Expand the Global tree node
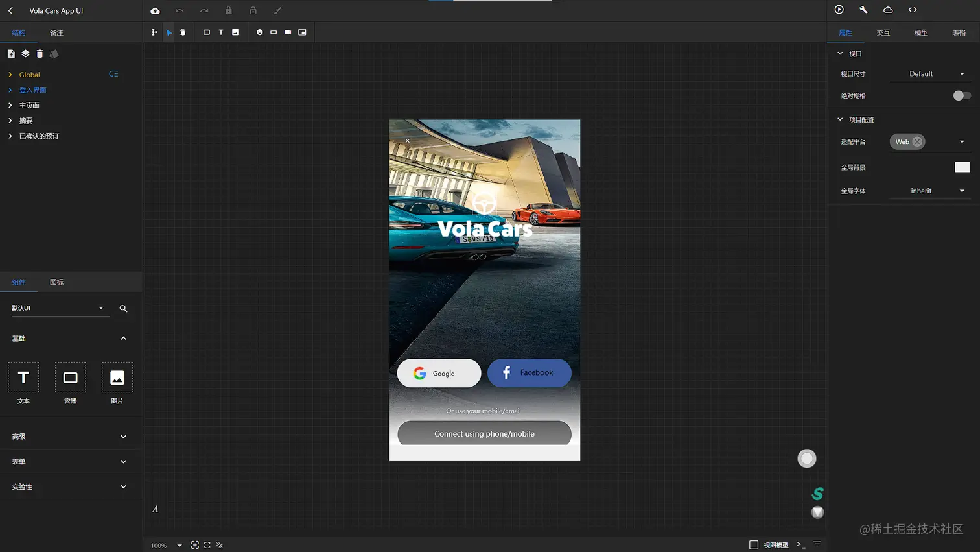Screen dimensions: 980x552 click(10, 75)
